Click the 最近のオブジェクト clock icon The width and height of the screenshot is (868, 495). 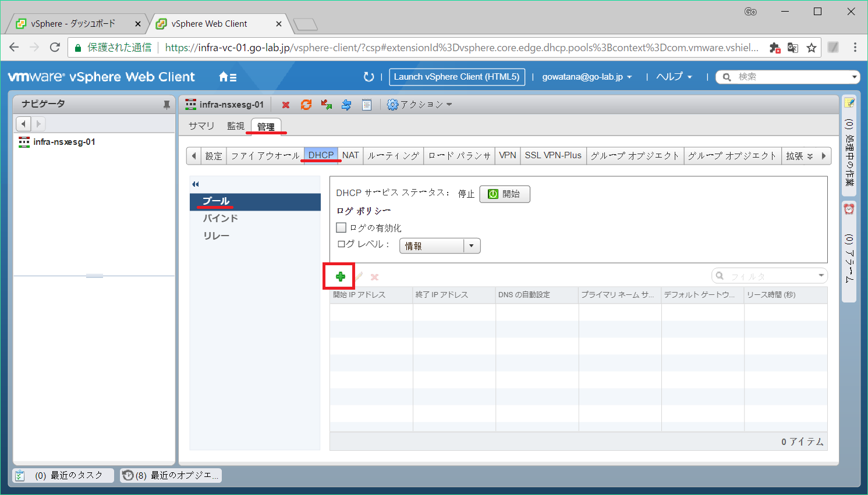(128, 475)
